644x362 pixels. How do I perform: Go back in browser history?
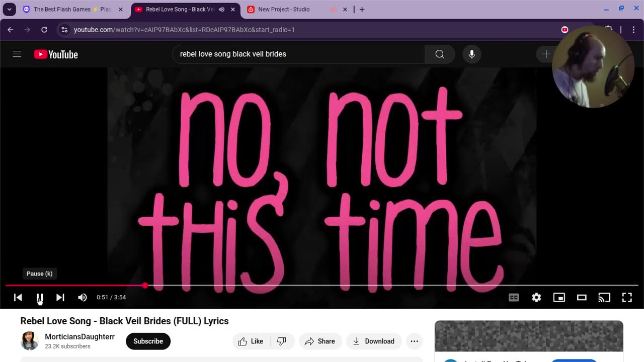11,30
